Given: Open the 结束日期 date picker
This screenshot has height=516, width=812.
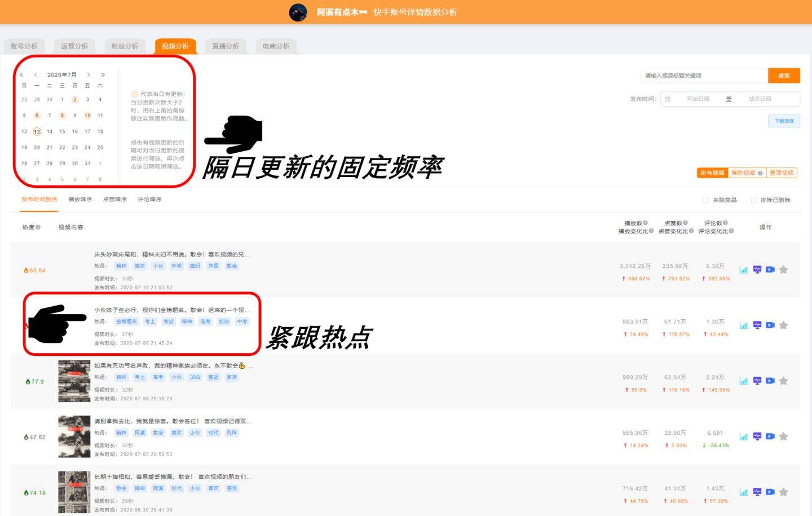Looking at the screenshot, I should pyautogui.click(x=760, y=99).
